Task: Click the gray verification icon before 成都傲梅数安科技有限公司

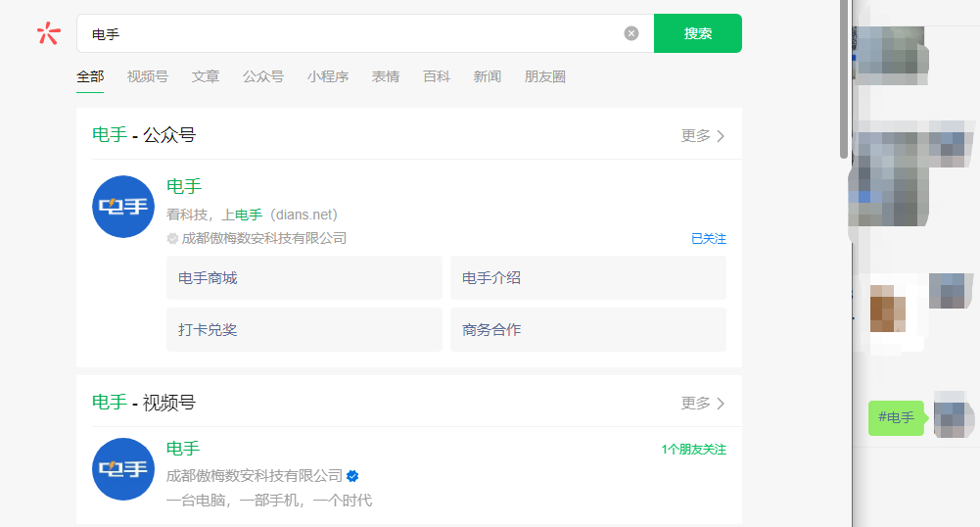Action: (172, 238)
